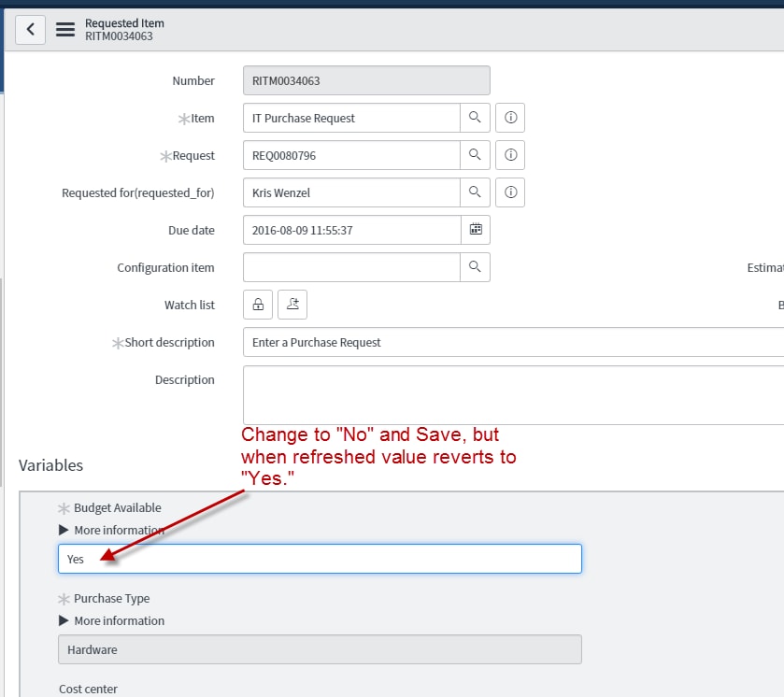Image resolution: width=784 pixels, height=697 pixels.
Task: Click the Purchase Type Hardware field
Action: pos(320,649)
